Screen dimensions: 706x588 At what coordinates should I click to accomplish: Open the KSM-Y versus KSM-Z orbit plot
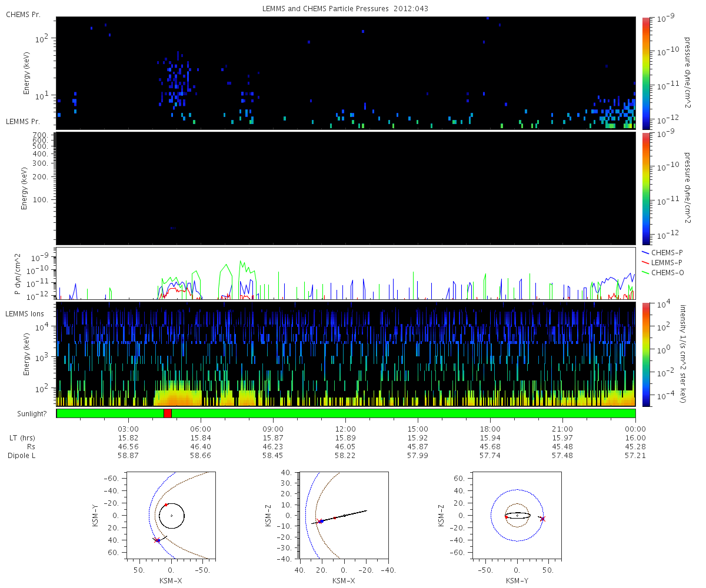point(517,516)
